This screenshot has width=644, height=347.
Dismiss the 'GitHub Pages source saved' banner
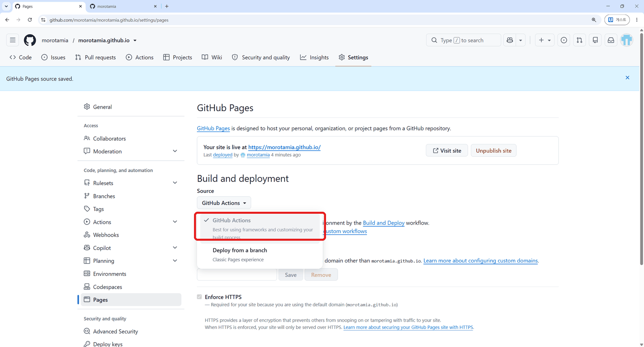(627, 78)
